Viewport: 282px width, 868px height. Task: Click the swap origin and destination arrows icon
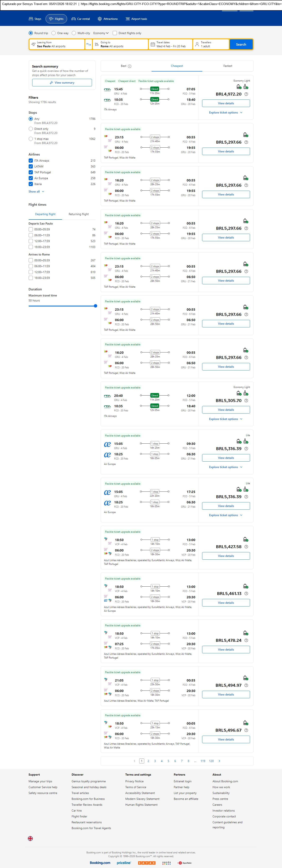click(89, 45)
